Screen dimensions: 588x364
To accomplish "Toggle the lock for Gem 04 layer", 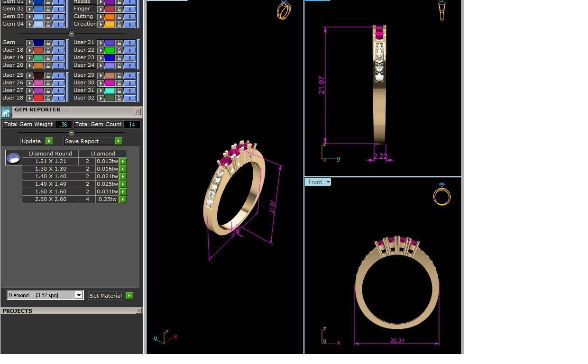I will tap(48, 24).
